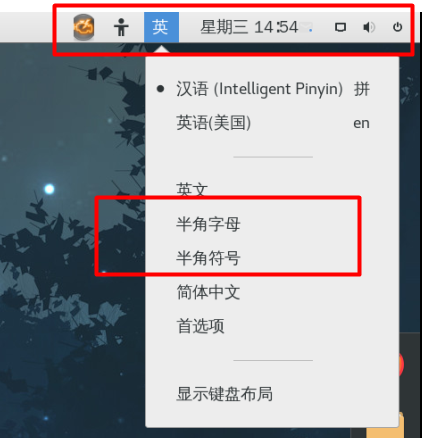Click the wired network display icon

340,27
